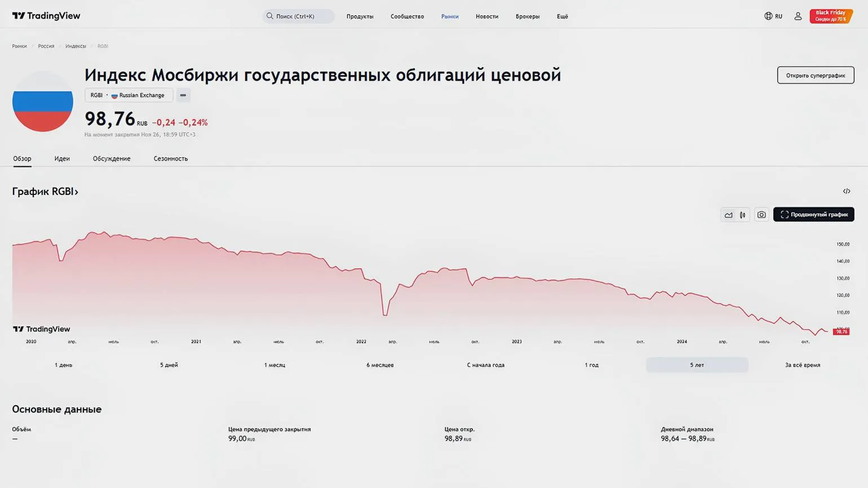This screenshot has width=868, height=488.
Task: Open the Сезонность tab
Action: 170,159
